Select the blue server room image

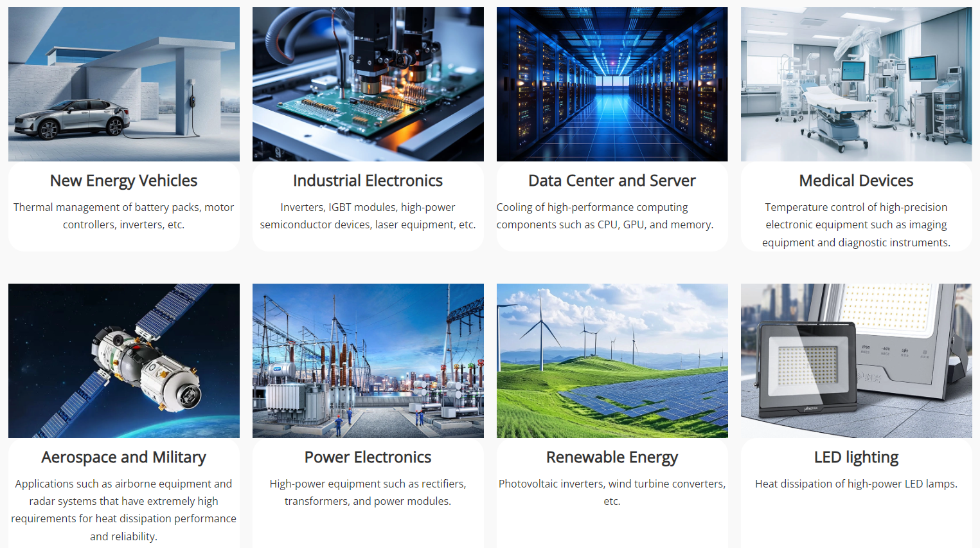click(x=612, y=84)
